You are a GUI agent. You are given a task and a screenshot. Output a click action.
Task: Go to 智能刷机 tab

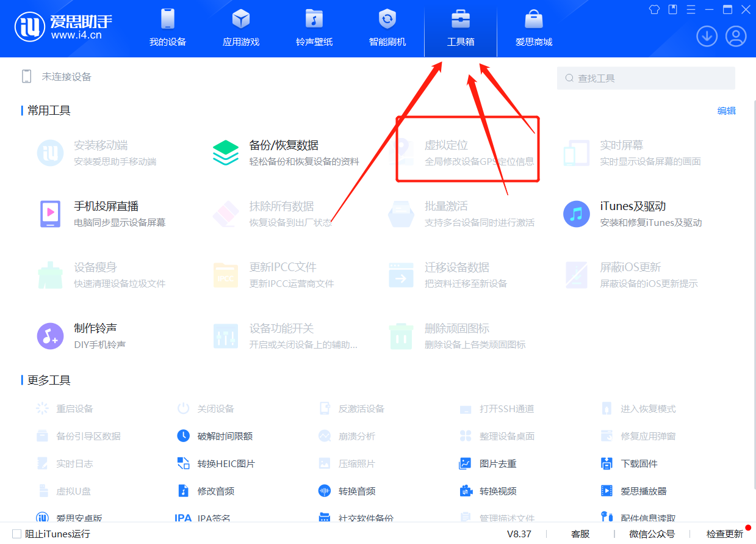[x=387, y=29]
